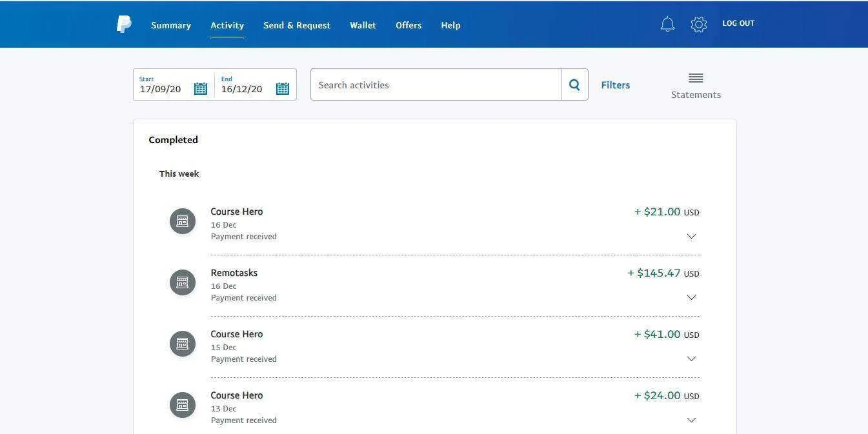Open account settings gear icon

pos(698,25)
